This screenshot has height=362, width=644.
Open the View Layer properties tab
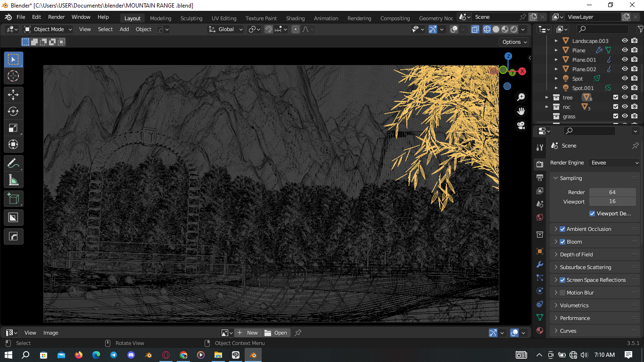(x=540, y=191)
